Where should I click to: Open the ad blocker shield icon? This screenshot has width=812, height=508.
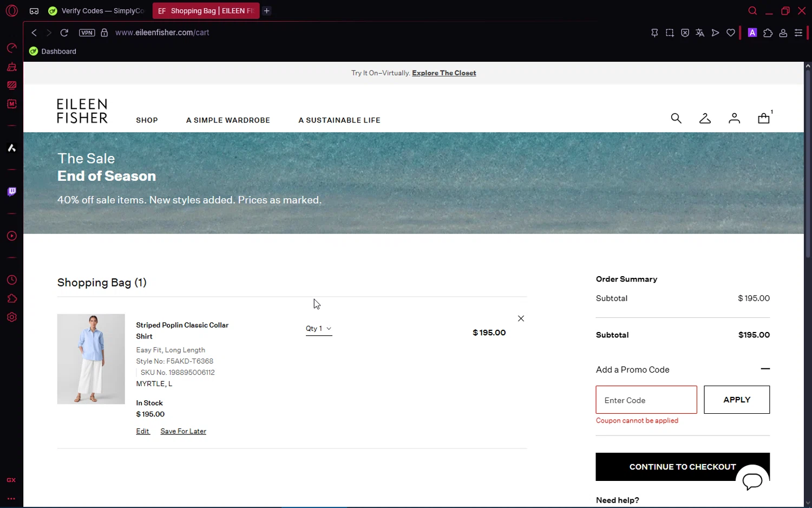[x=685, y=33]
